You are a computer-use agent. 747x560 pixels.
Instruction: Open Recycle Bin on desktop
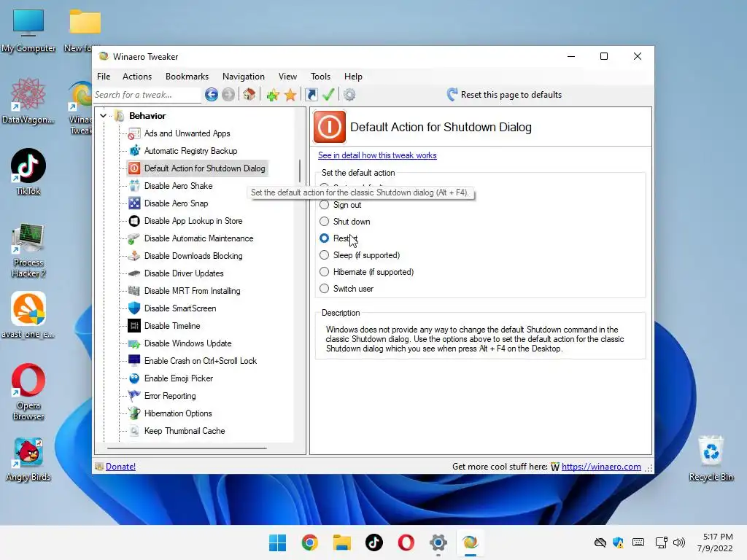[x=711, y=459]
